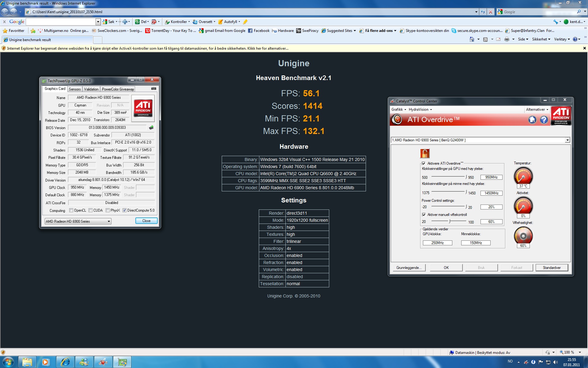Click the ActiveX security information bar
Screen dimensions: 588x368
pos(294,48)
